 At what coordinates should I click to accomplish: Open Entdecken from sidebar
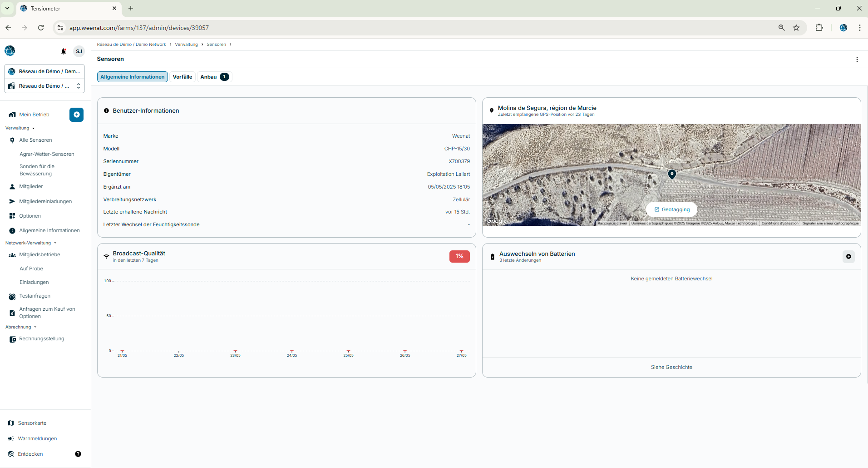30,454
